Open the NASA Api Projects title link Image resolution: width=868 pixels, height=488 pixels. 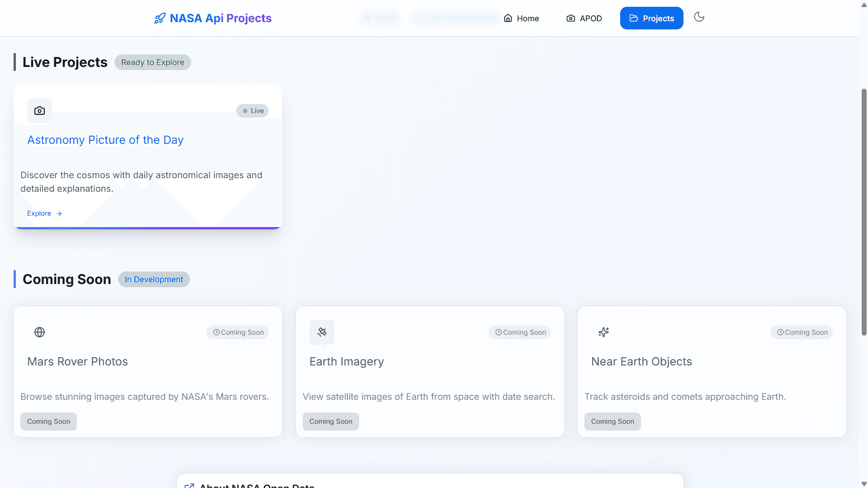pos(220,18)
